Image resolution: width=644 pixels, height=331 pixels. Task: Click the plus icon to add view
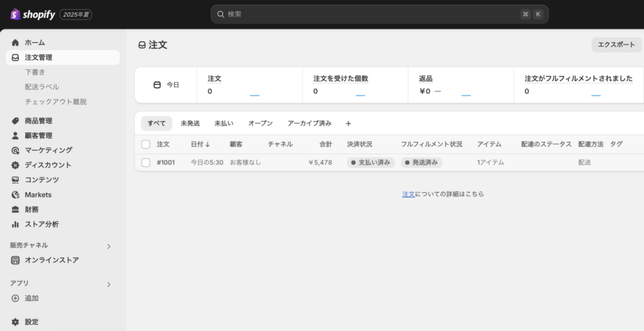click(x=348, y=124)
